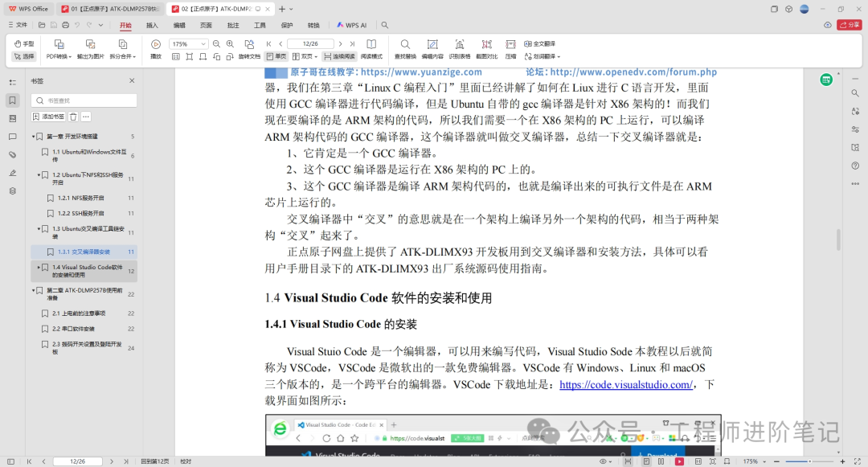Toggle Single Page (单页) view mode

(x=276, y=56)
